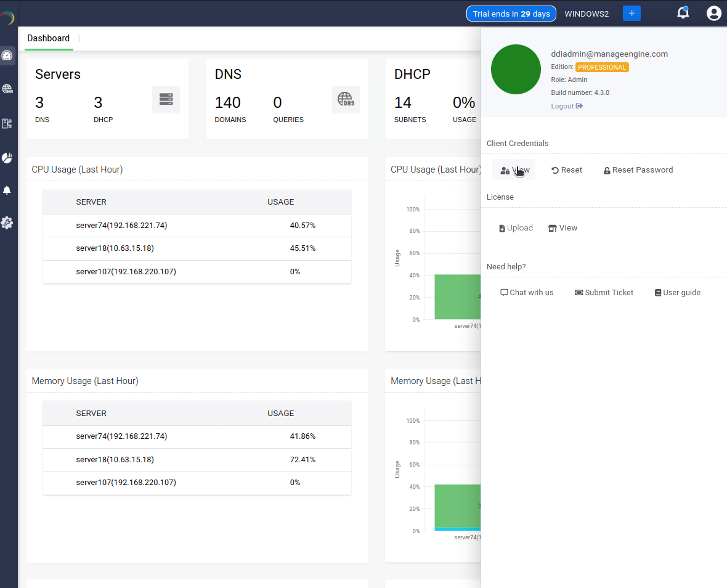Open the WINDOWS2 server selector
The height and width of the screenshot is (588, 727).
[587, 13]
